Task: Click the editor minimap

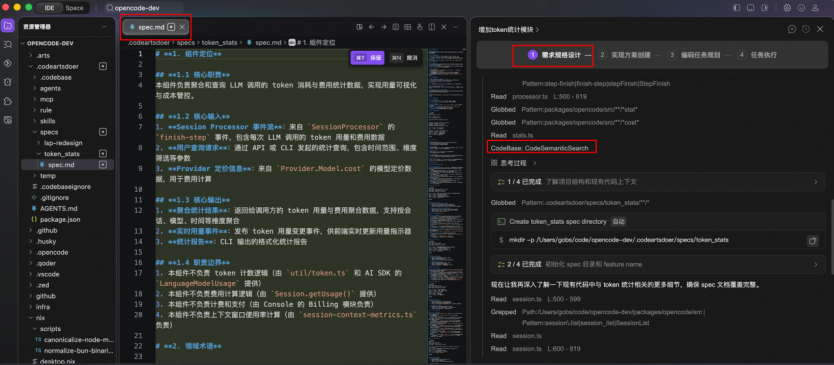Action: (x=446, y=205)
